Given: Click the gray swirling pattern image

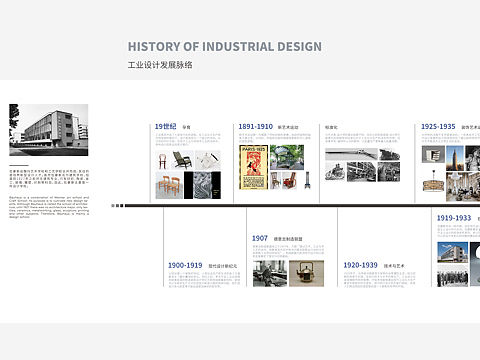Looking at the screenshot, I should [202, 185].
